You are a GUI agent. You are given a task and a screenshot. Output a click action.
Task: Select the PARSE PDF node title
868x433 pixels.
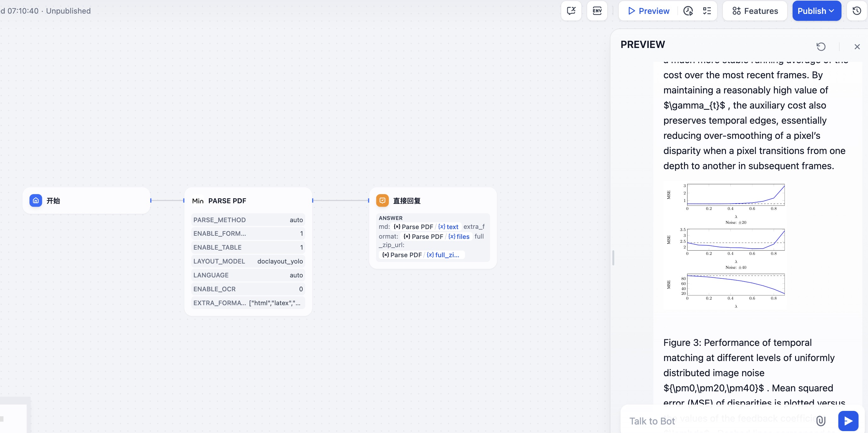tap(227, 201)
